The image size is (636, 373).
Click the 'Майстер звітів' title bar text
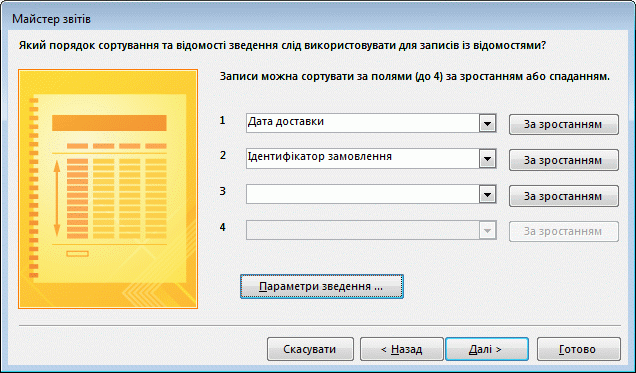52,19
